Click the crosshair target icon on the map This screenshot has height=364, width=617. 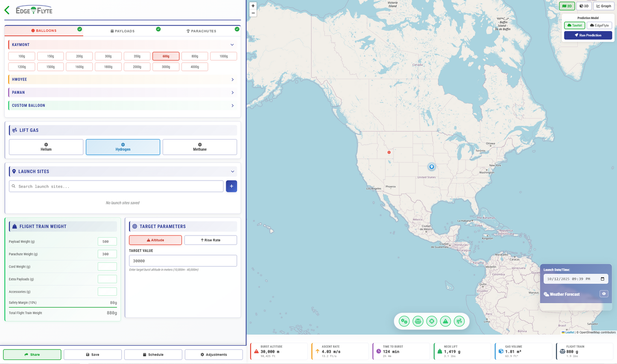(x=432, y=321)
